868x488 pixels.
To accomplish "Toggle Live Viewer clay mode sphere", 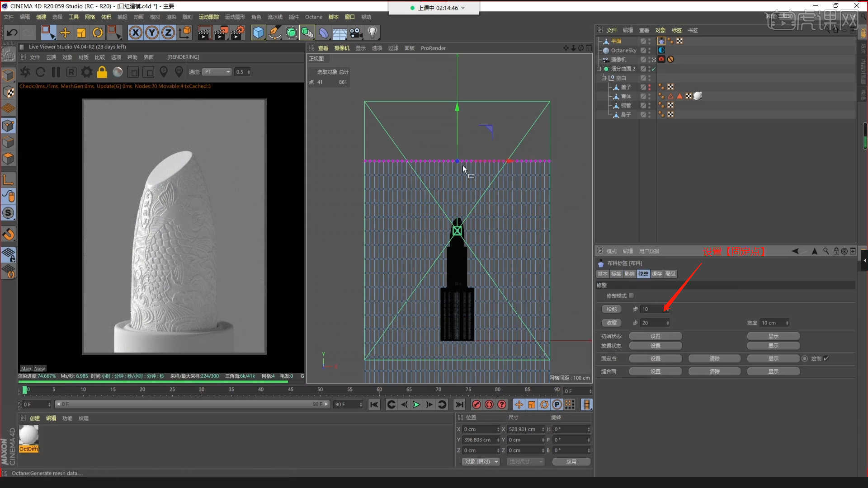I will (x=118, y=72).
